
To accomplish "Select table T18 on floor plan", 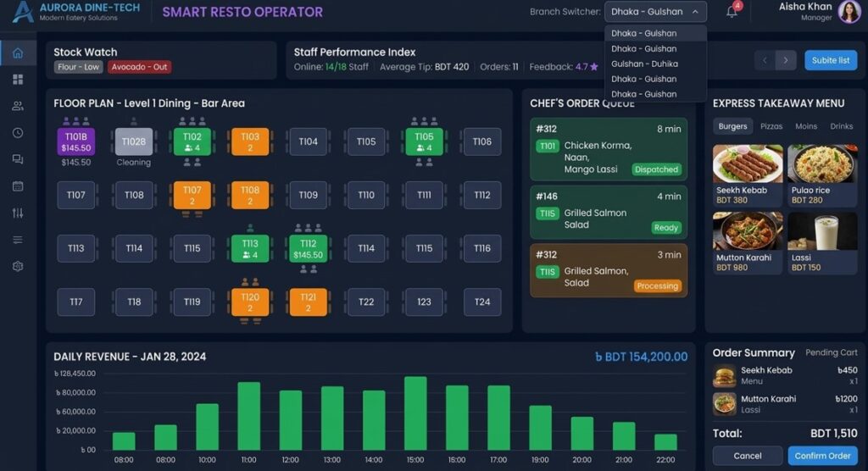I will click(134, 302).
